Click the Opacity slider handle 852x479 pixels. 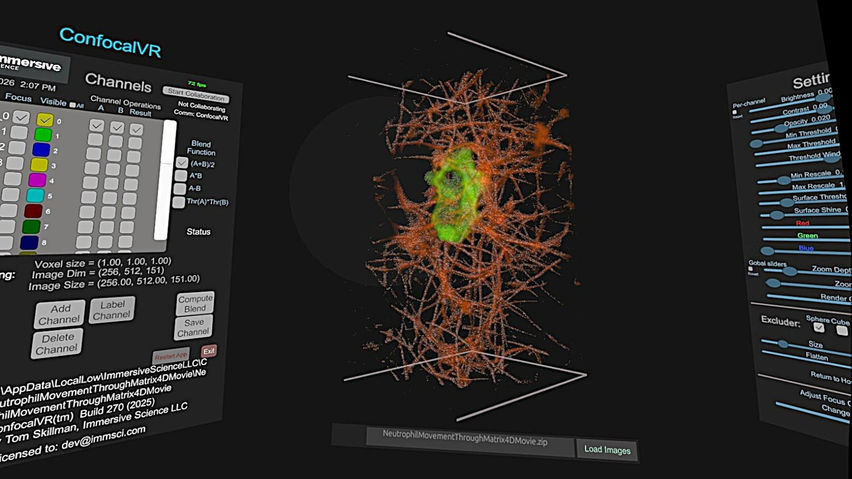pyautogui.click(x=783, y=129)
